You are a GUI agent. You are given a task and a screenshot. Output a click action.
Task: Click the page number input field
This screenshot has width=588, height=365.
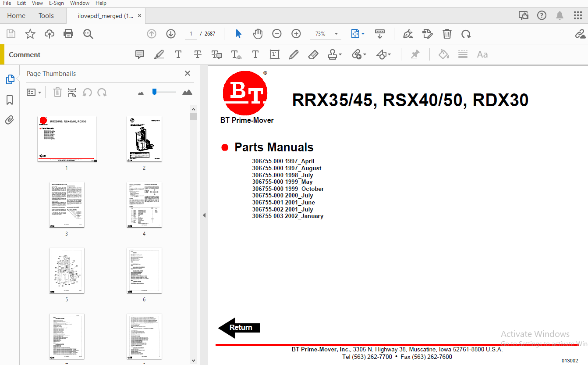(191, 34)
